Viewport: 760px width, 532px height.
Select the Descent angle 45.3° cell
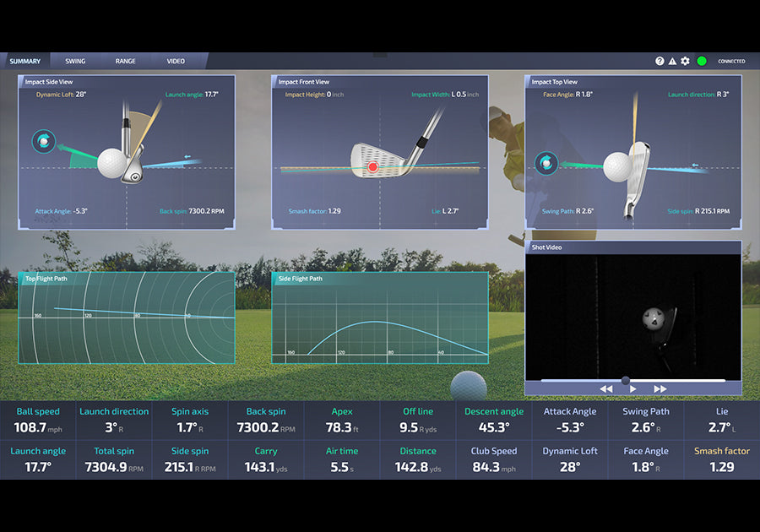(494, 420)
